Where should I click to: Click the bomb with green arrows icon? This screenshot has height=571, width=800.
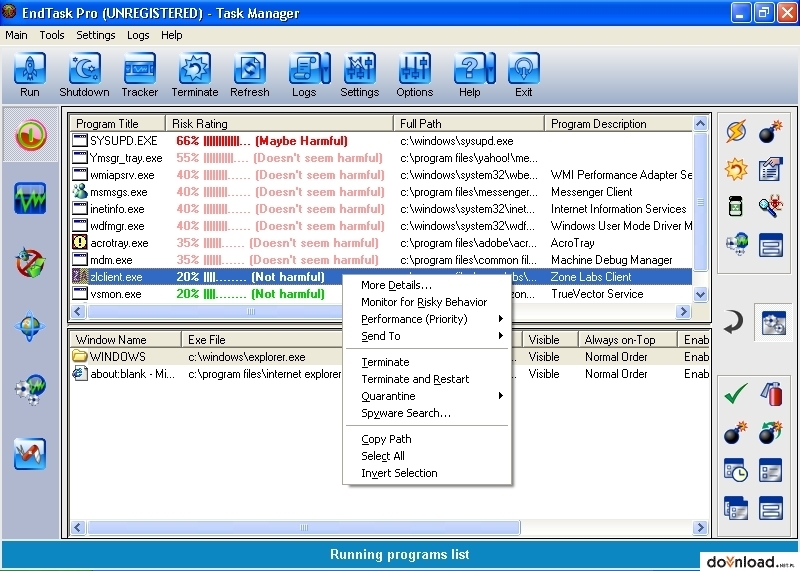(770, 432)
